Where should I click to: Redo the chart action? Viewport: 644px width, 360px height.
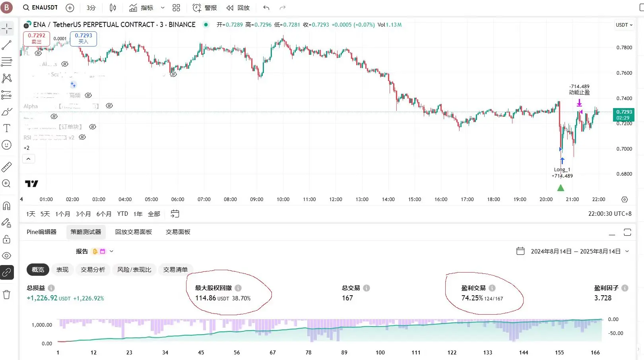pos(283,8)
